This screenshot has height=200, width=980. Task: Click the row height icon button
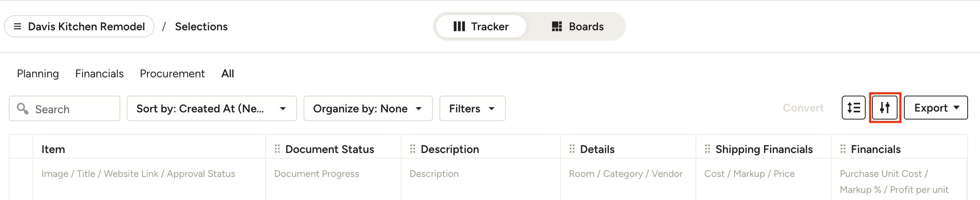click(853, 108)
